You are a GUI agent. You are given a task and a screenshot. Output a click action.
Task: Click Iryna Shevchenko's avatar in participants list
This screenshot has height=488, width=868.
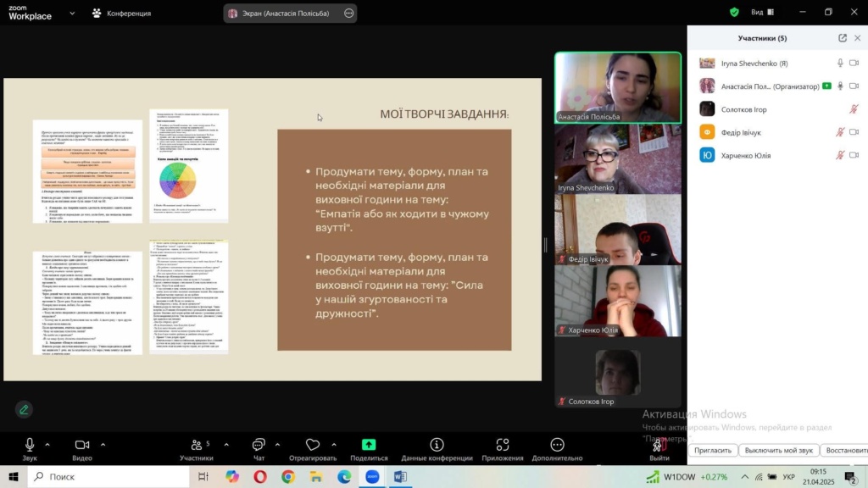[707, 63]
